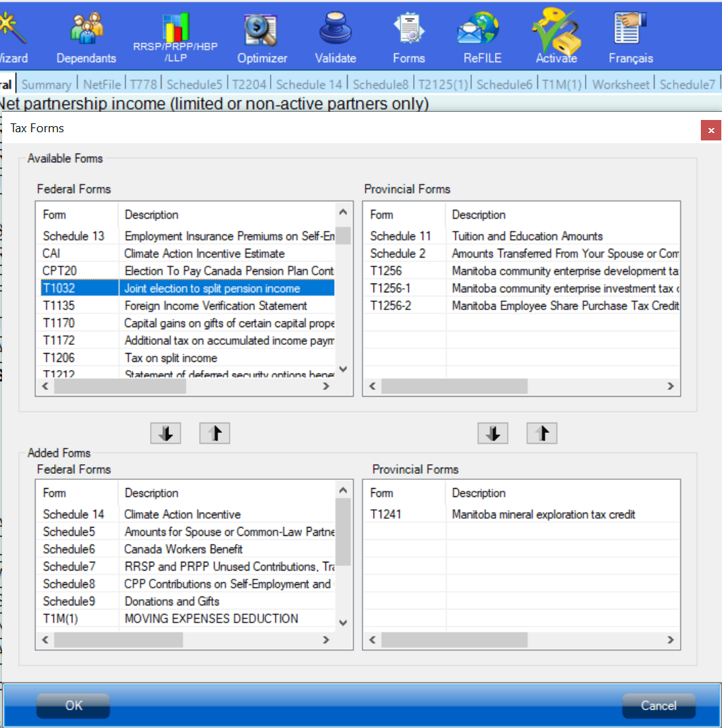The width and height of the screenshot is (722, 728).
Task: Switch to the Summary tab
Action: (x=46, y=84)
